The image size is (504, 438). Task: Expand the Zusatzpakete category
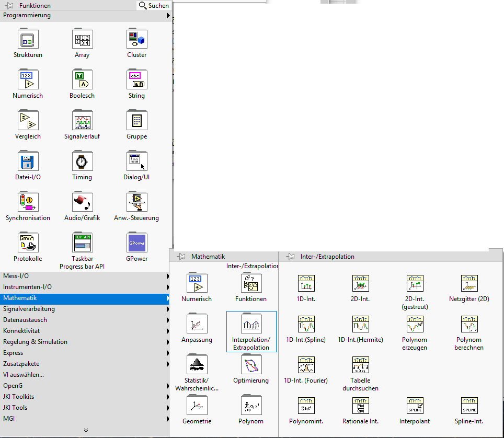[86, 364]
